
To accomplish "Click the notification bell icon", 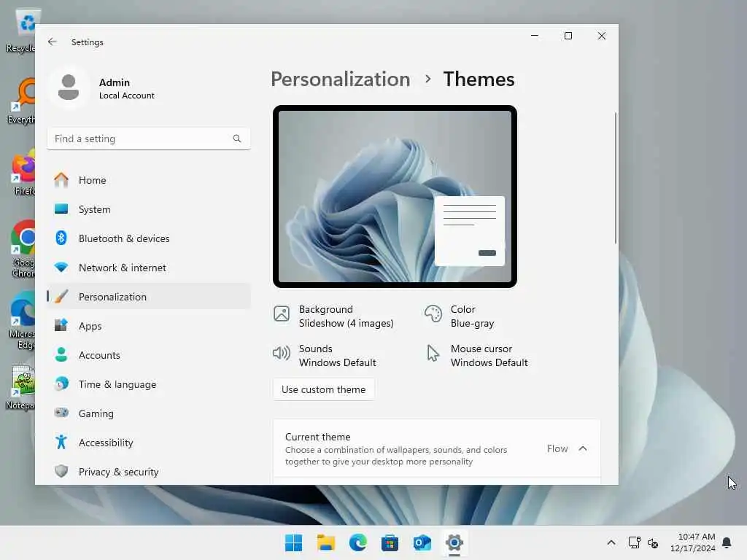I will (727, 542).
